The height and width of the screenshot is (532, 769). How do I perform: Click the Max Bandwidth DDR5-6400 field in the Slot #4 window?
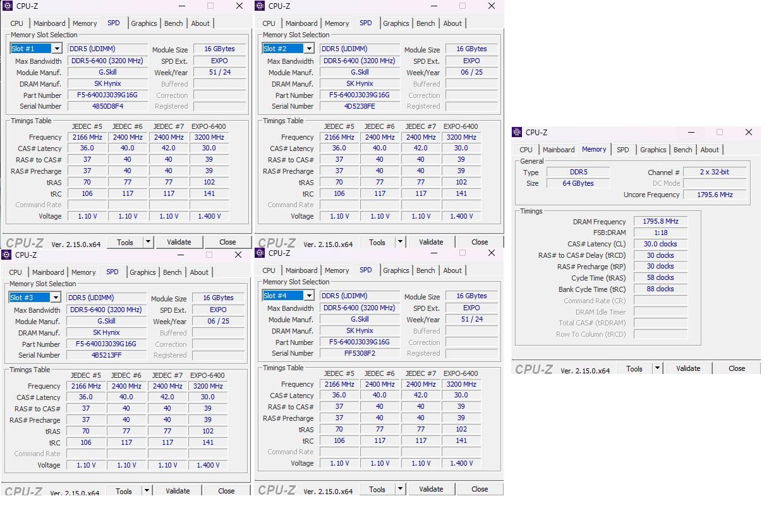(x=360, y=308)
